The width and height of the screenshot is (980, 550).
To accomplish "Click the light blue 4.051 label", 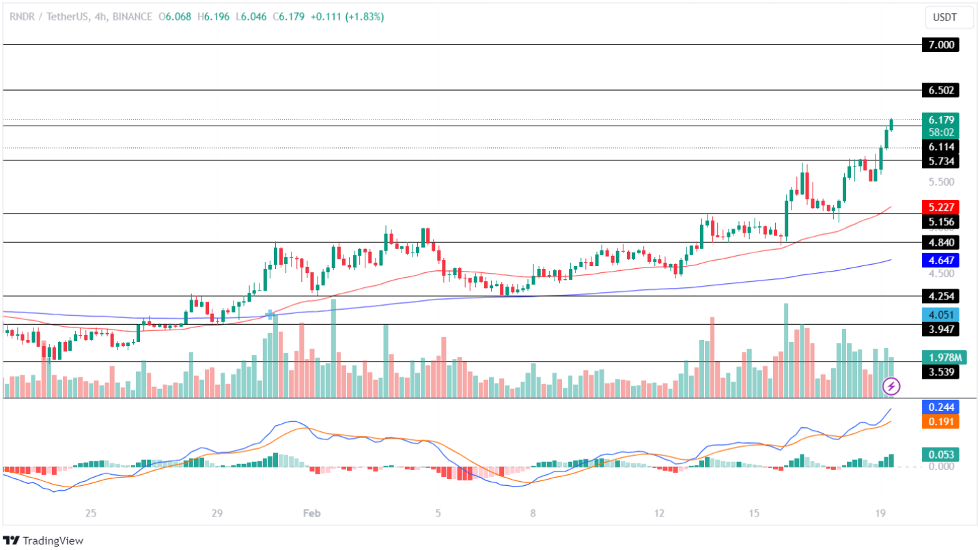I will tap(940, 315).
